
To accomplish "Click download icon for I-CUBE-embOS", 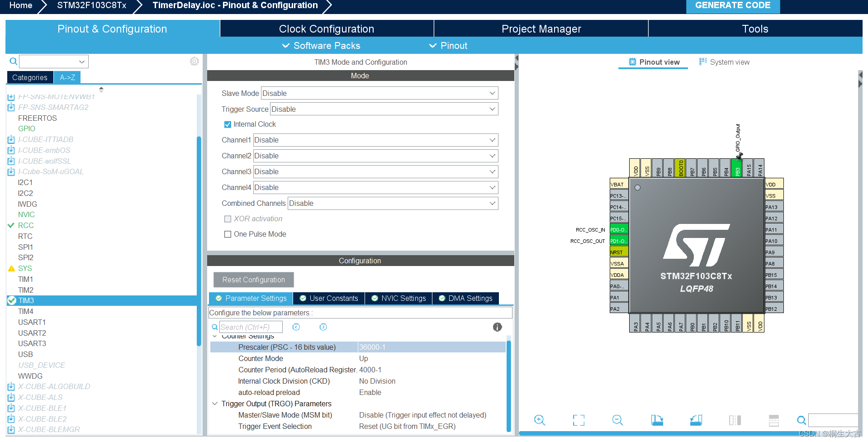I will click(11, 150).
